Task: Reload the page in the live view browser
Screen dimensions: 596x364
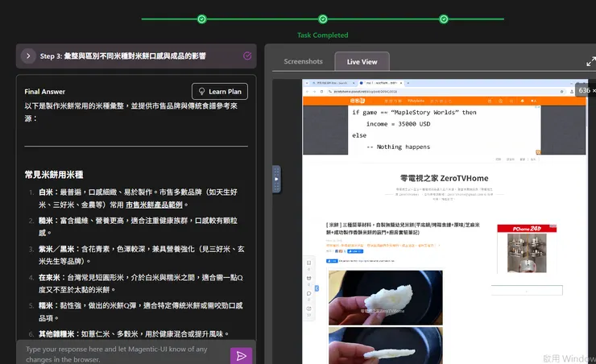Action: [x=321, y=92]
